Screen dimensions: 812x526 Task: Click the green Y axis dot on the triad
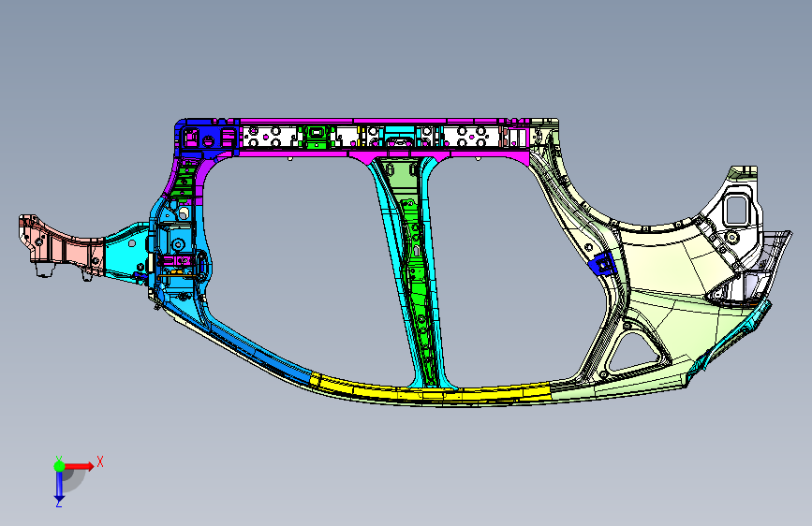[x=59, y=466]
